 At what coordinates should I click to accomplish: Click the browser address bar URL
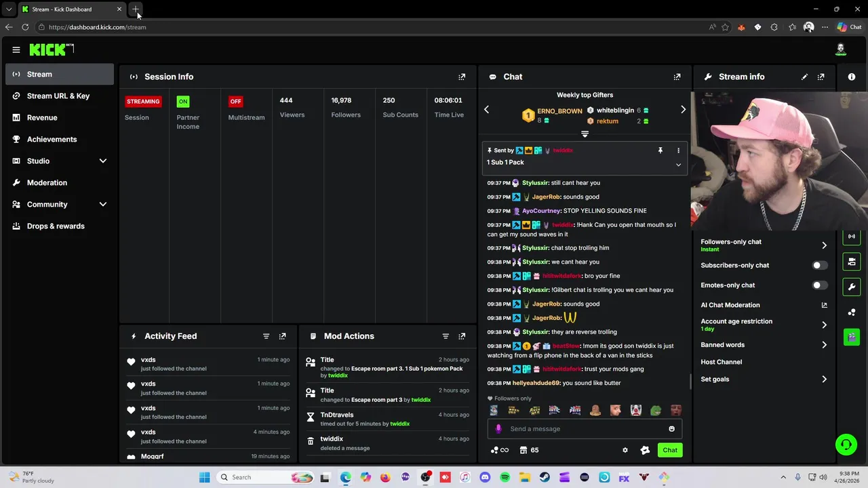[98, 27]
